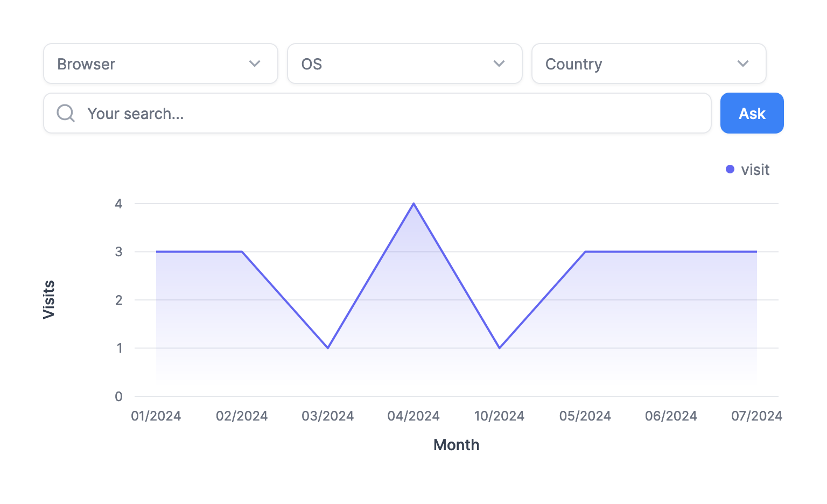Open the OS dropdown

[405, 64]
